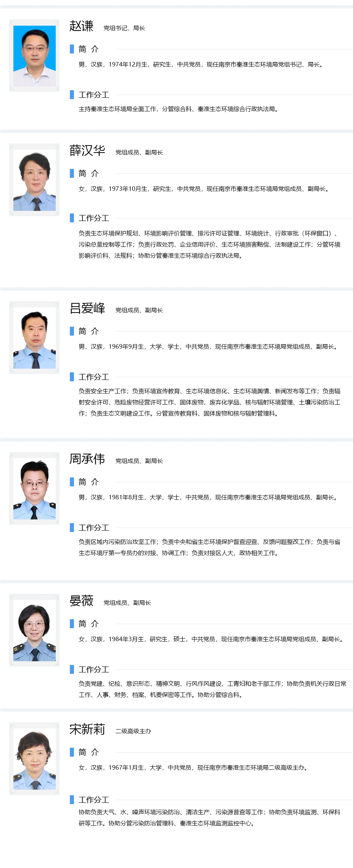Click the 工作分工 heading under 晏薇
This screenshot has height=868, width=353.
point(94,669)
